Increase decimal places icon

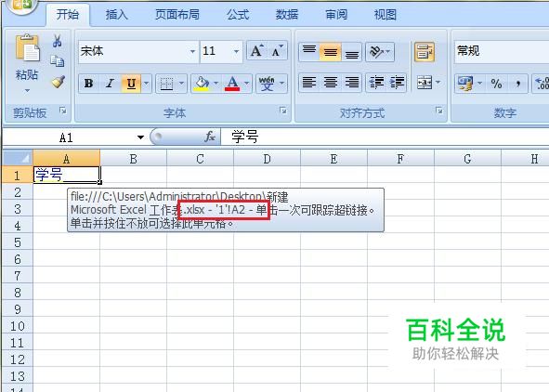(541, 84)
